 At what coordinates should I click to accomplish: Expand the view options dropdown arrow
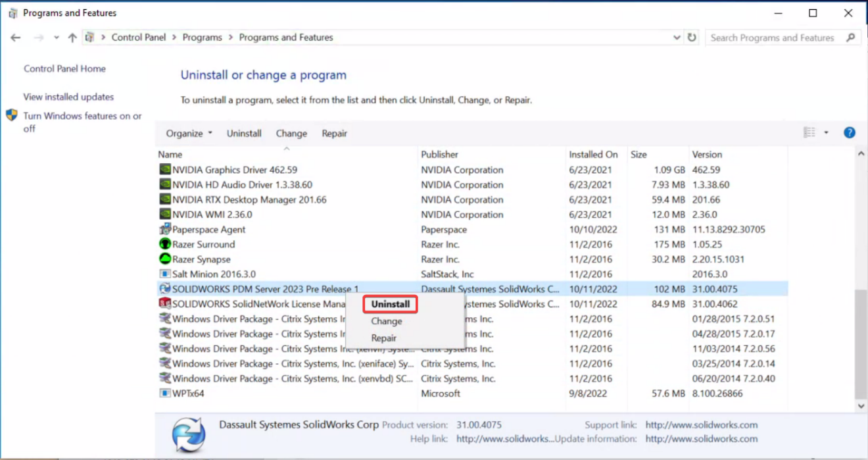(x=827, y=133)
